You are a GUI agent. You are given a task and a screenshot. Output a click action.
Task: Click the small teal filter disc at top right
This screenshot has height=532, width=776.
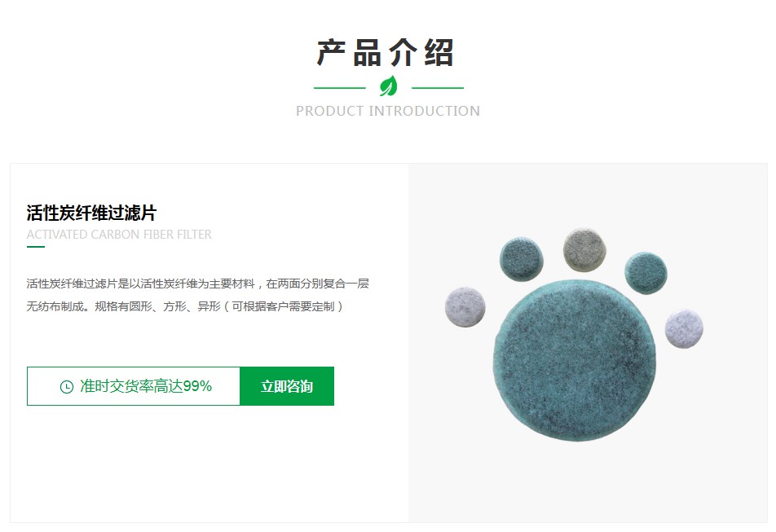click(646, 273)
